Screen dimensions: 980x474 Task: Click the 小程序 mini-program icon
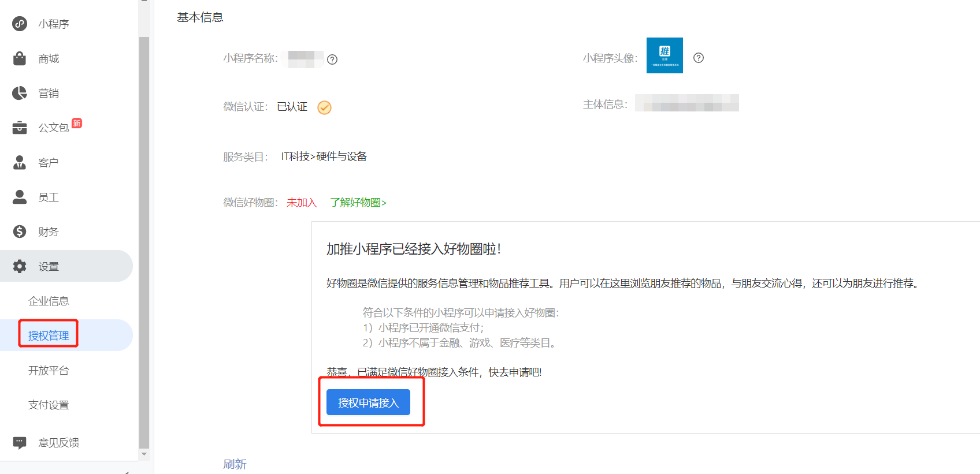pos(20,24)
